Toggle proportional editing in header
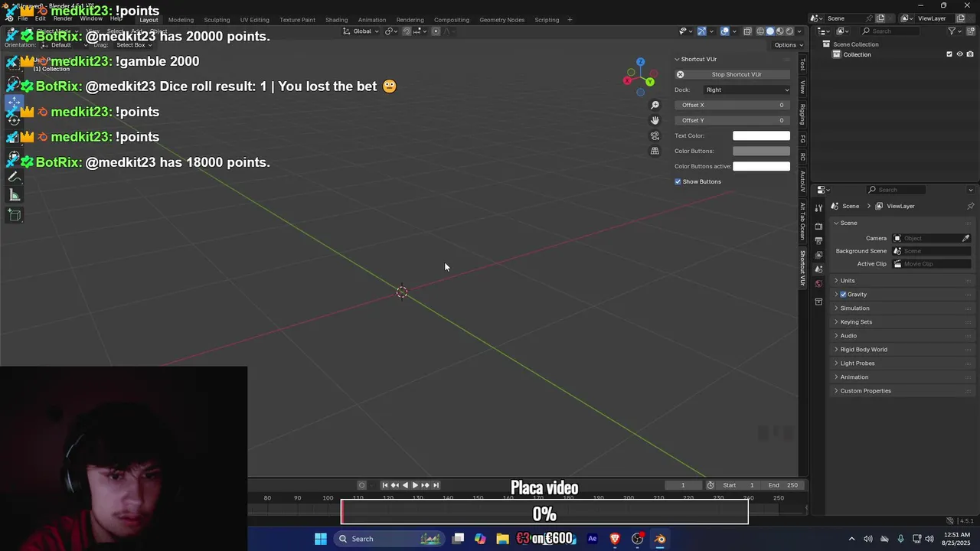The image size is (980, 551). (436, 31)
